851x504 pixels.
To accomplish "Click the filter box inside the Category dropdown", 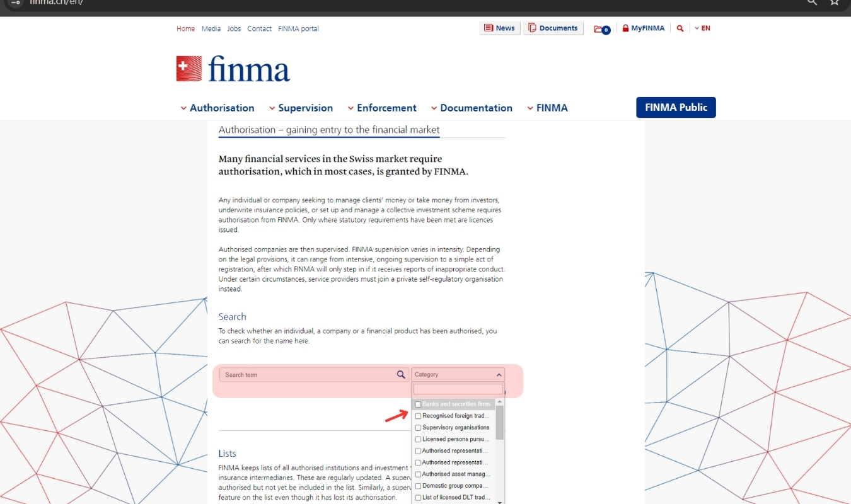I will 458,389.
